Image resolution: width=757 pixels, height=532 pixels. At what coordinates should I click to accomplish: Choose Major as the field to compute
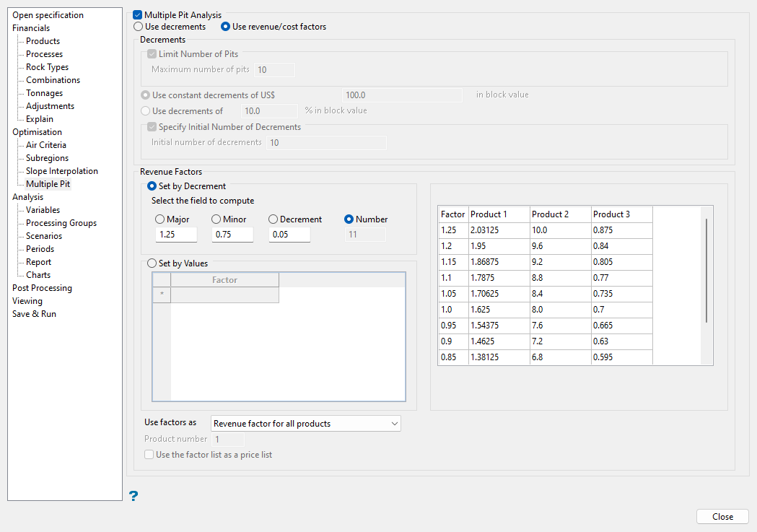[160, 219]
